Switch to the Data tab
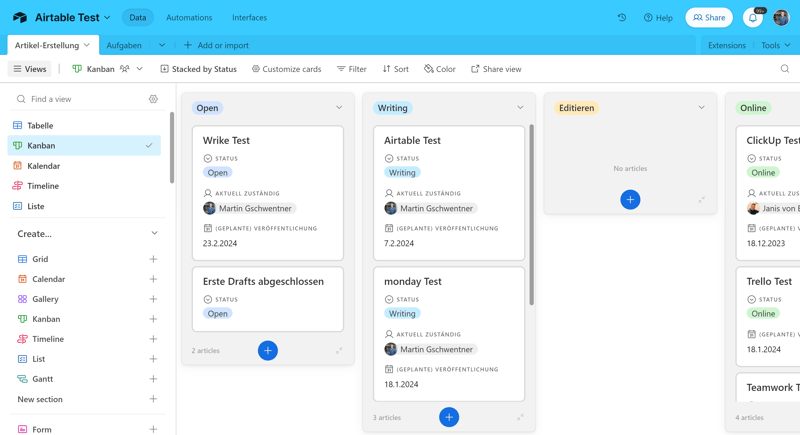 (138, 17)
